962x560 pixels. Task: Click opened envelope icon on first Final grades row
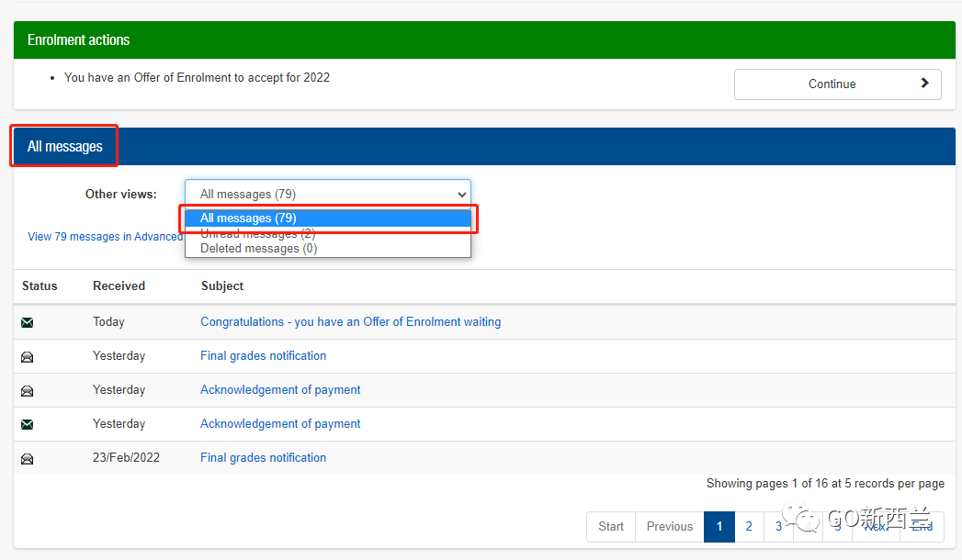click(27, 356)
